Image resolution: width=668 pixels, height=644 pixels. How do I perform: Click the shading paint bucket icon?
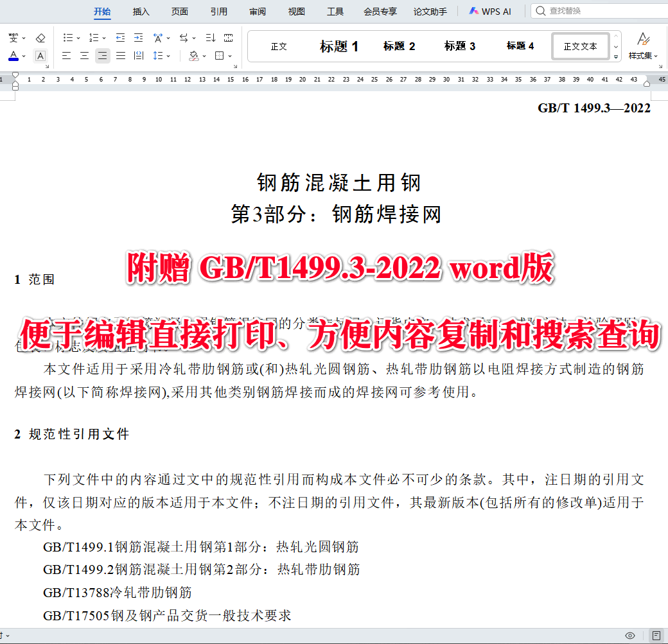(x=194, y=56)
